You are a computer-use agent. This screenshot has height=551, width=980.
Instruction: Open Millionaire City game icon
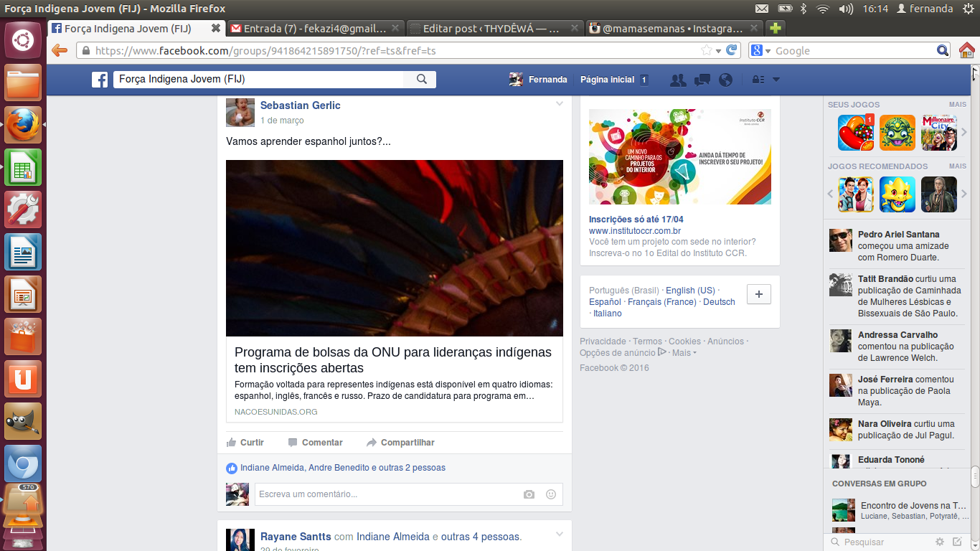click(x=939, y=133)
